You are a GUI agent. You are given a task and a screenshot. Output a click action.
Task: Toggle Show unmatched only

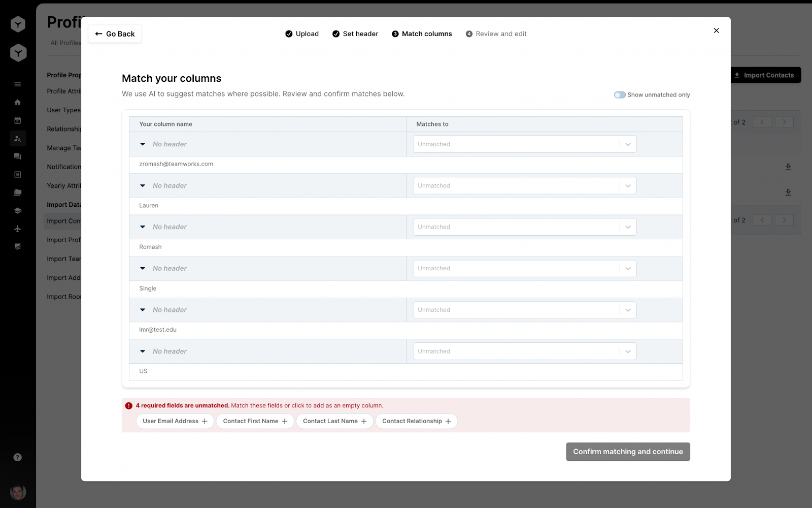620,94
